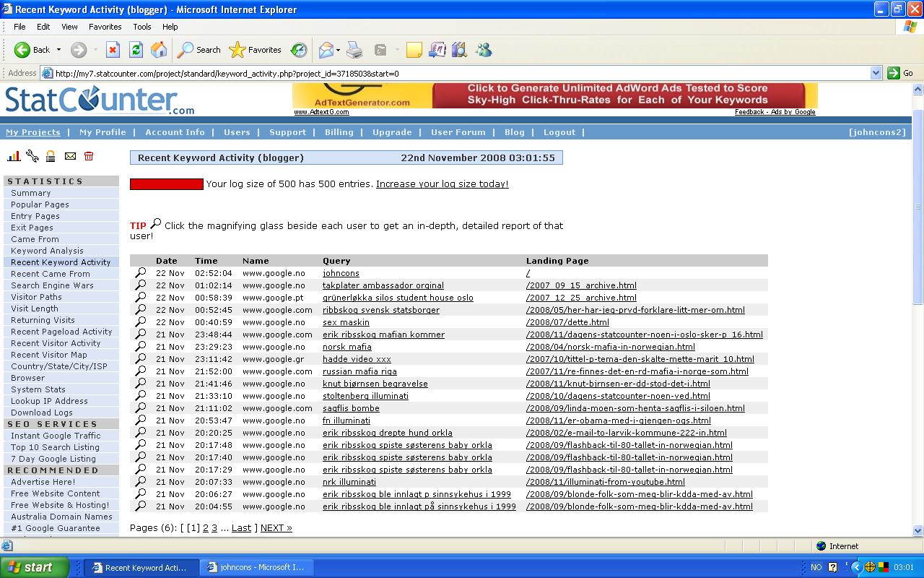Click the 'Feedback - Ads by Google' link
The height and width of the screenshot is (578, 924).
(x=775, y=112)
